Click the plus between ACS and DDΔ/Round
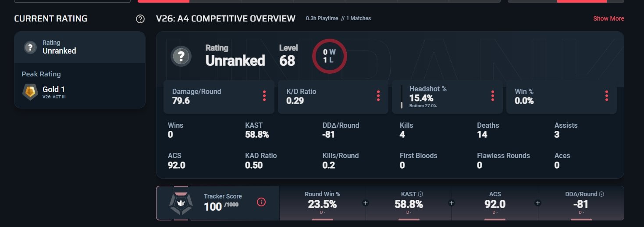 pos(538,203)
